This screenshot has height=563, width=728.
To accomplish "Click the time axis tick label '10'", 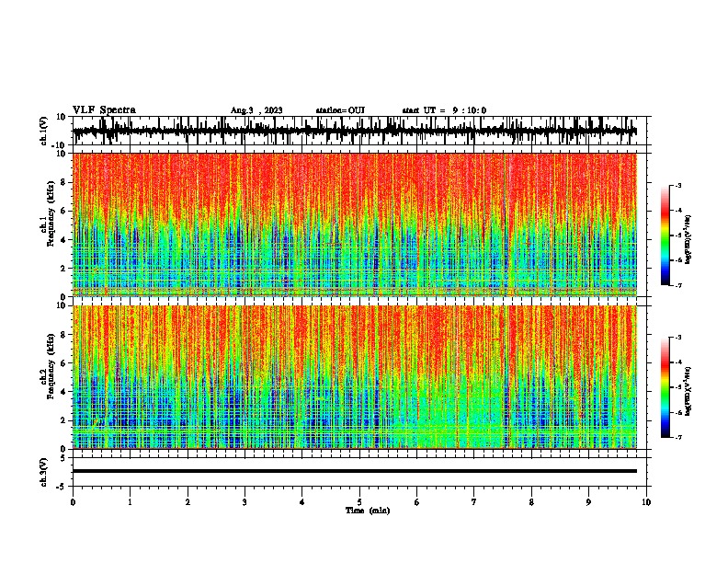I will pyautogui.click(x=646, y=502).
